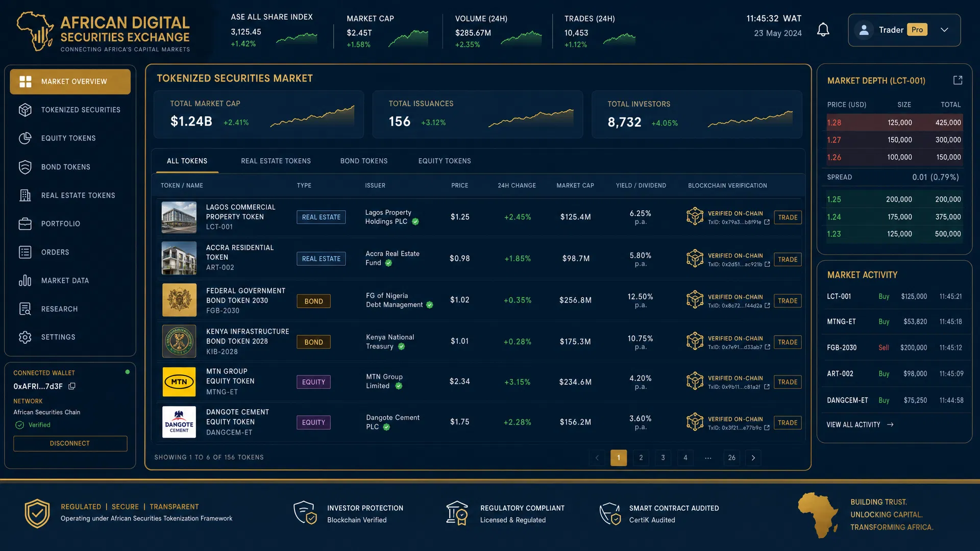The width and height of the screenshot is (980, 551).
Task: Click the Real Estate tag for LCT-001
Action: pos(321,217)
